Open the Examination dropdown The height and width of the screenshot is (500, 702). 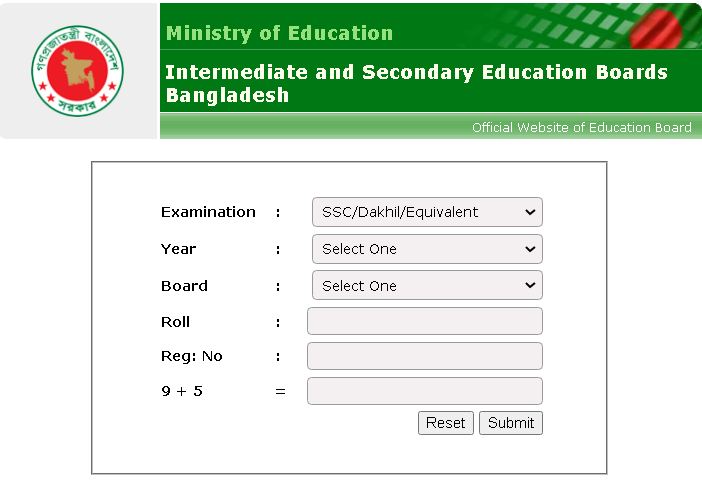[427, 212]
